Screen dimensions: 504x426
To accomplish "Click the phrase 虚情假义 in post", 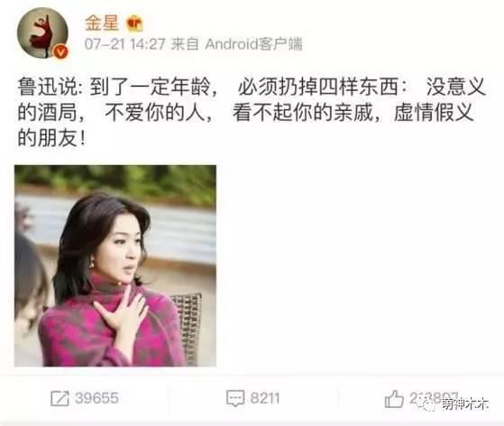I will point(434,113).
